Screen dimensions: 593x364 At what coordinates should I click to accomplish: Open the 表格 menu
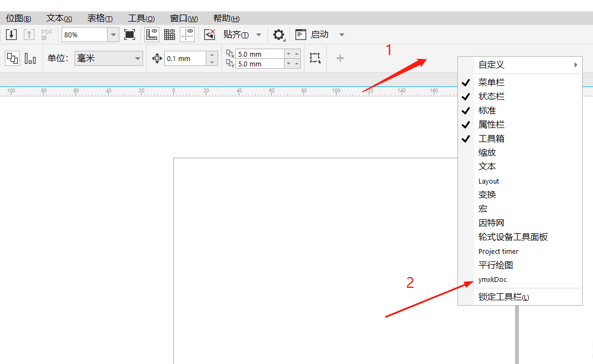[100, 18]
